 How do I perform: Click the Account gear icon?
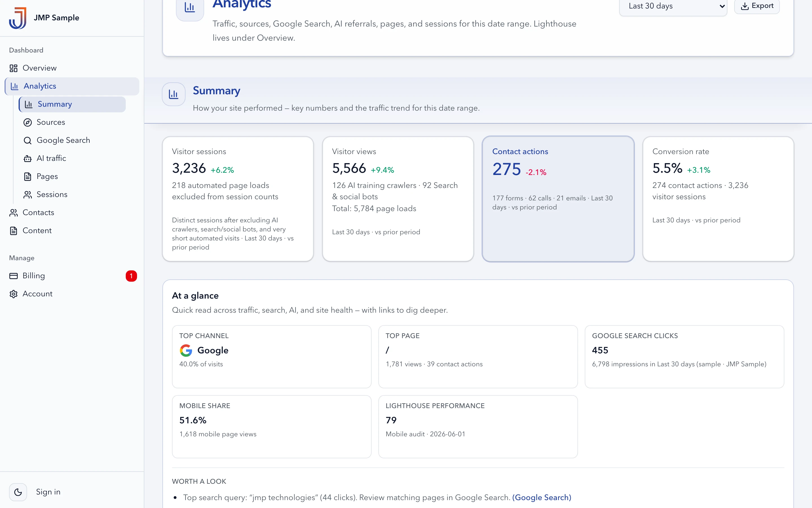click(x=14, y=294)
